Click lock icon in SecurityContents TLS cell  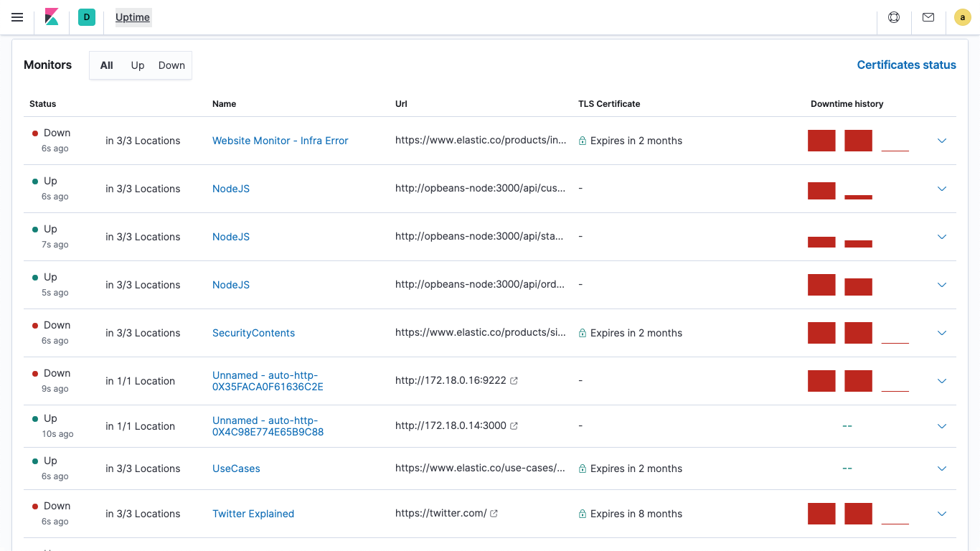583,333
